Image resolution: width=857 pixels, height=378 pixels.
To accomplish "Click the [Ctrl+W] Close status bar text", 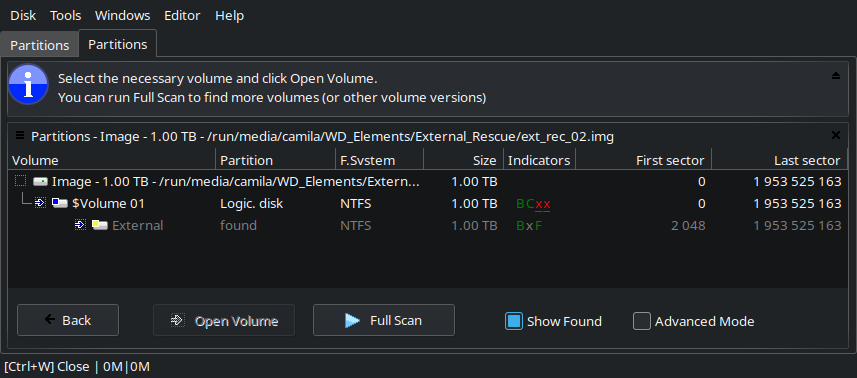I will [x=46, y=367].
